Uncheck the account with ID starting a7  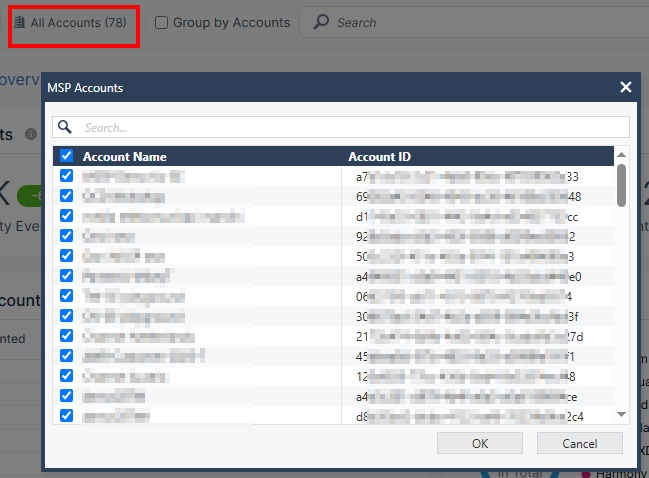click(66, 176)
